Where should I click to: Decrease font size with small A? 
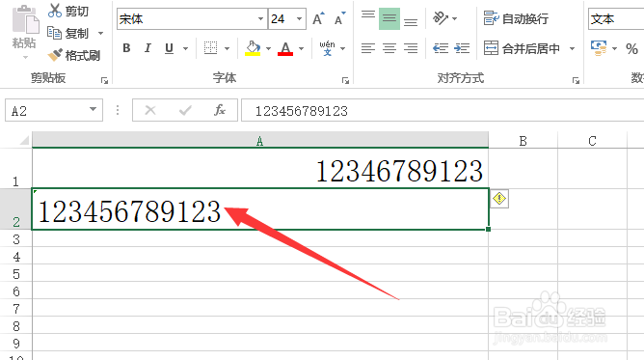click(340, 19)
